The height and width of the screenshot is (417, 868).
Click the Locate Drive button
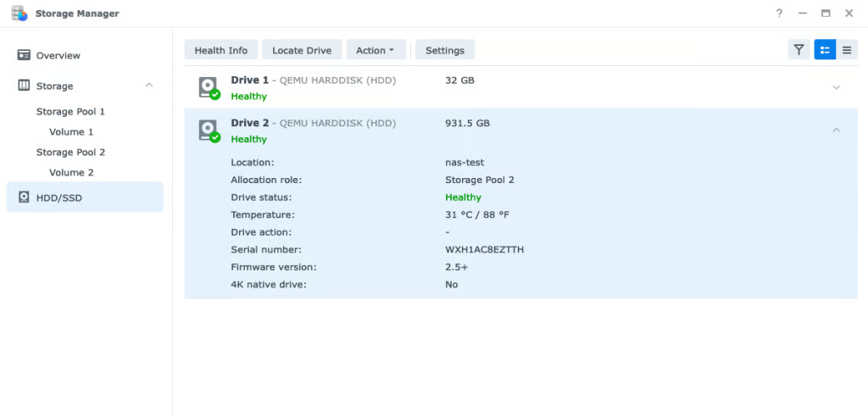tap(302, 50)
